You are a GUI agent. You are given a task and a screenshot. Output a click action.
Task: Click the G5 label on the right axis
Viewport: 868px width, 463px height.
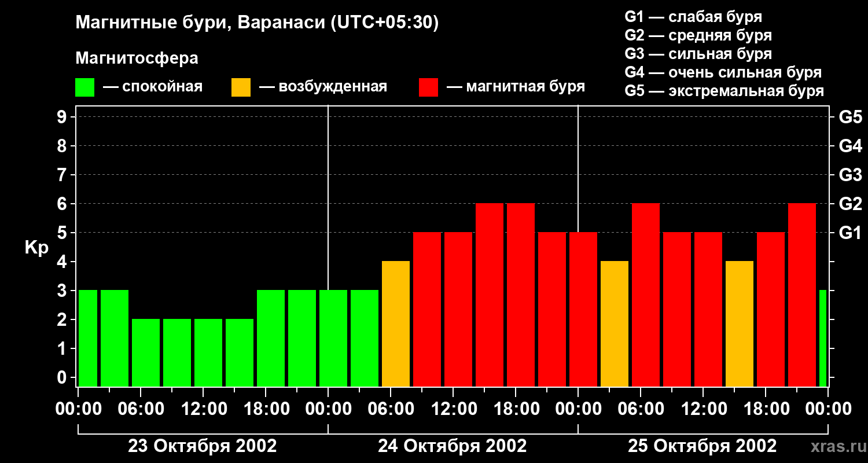[850, 117]
